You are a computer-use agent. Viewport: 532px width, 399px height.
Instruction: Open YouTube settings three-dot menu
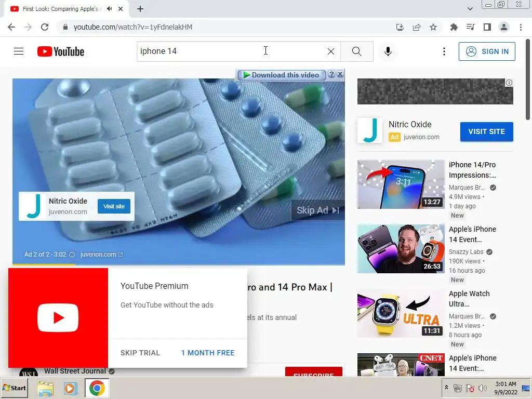[x=444, y=51]
